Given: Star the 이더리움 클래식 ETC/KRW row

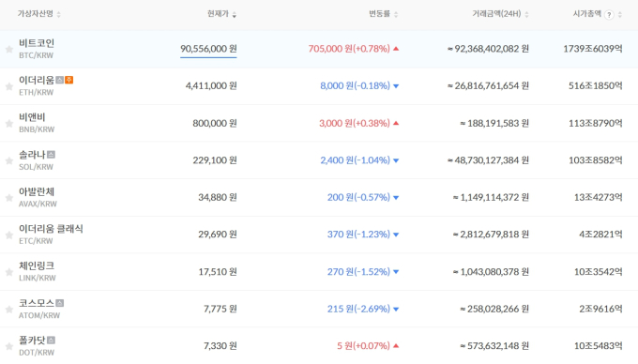Looking at the screenshot, I should click(x=9, y=235).
